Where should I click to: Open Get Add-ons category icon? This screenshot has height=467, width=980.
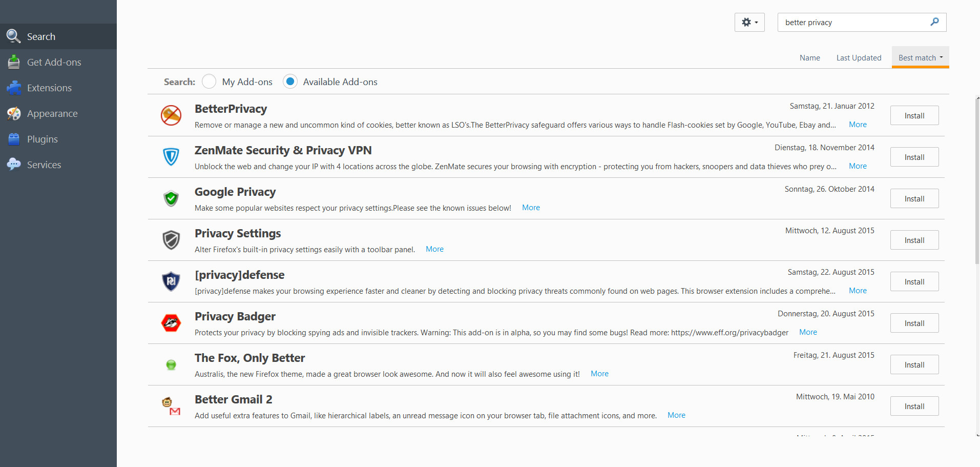click(14, 62)
